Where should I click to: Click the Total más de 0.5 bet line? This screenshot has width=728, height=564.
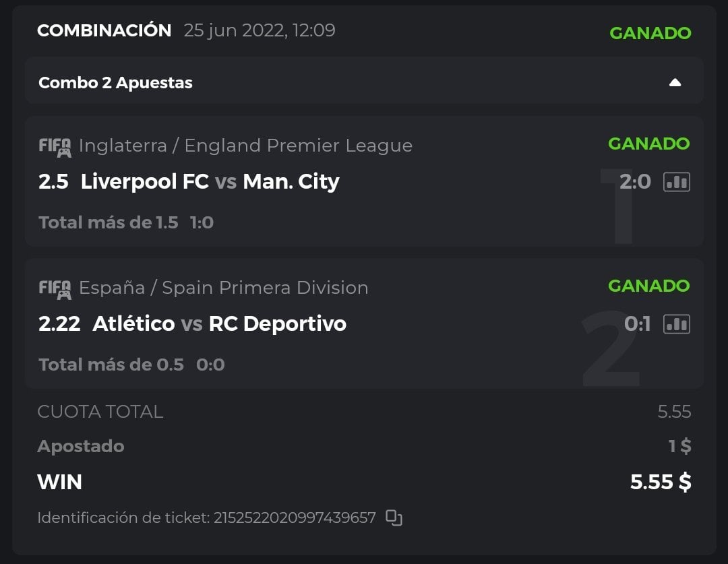tap(111, 365)
